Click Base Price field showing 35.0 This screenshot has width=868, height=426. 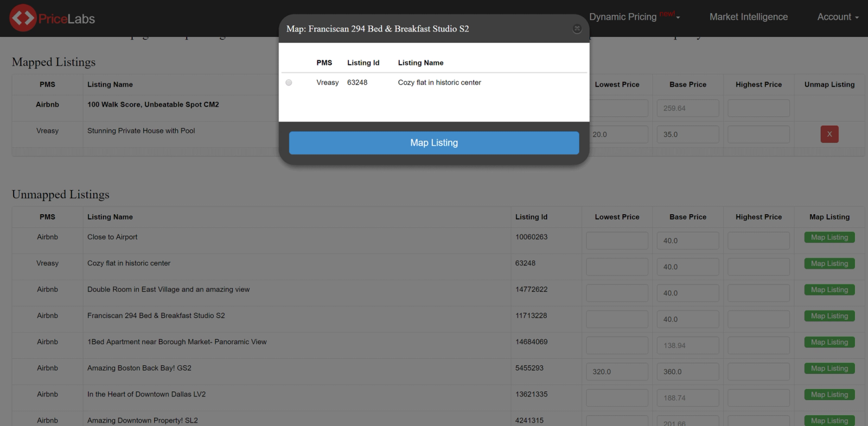point(688,134)
